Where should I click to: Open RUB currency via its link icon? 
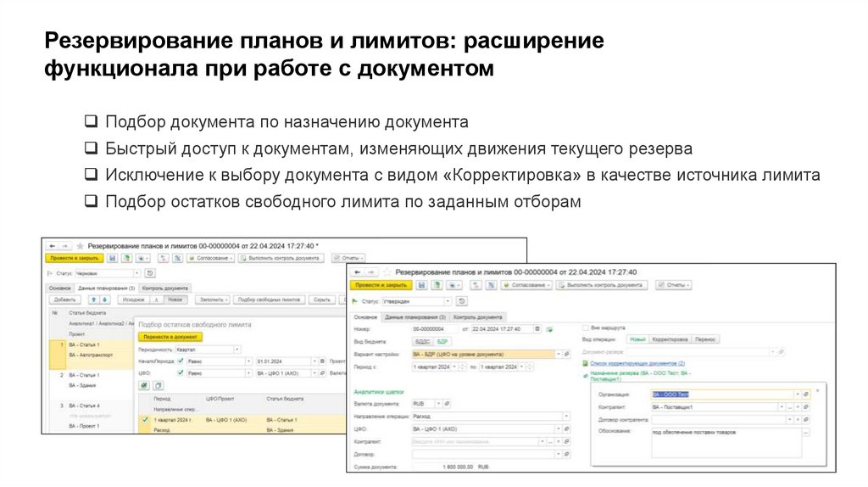(x=447, y=403)
